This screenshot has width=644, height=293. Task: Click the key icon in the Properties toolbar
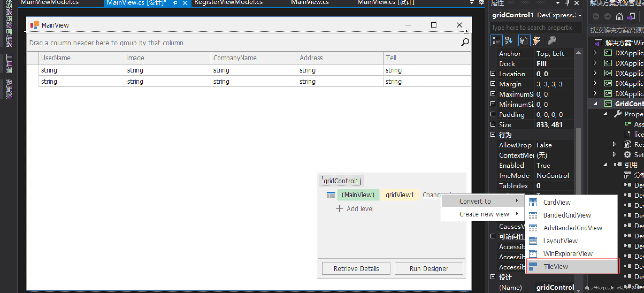[552, 40]
